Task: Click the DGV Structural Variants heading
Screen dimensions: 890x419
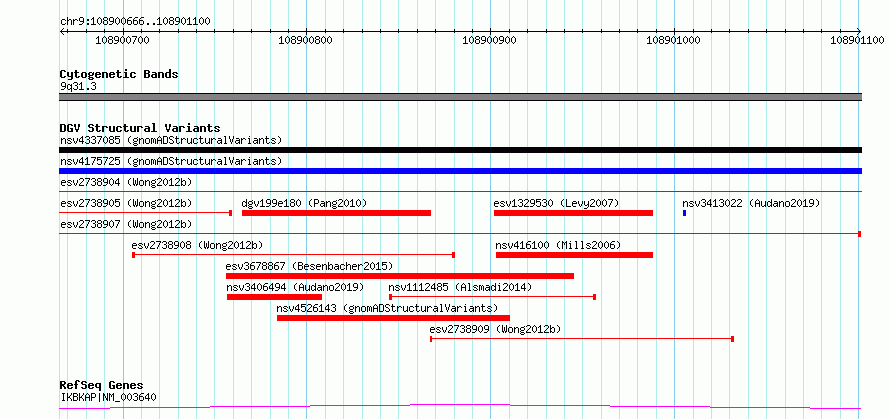Action: [x=140, y=128]
